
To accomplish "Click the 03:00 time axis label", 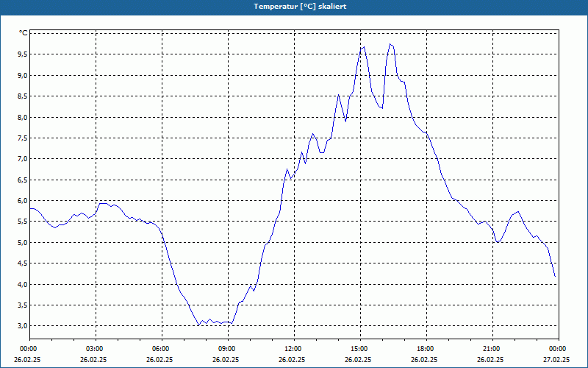I will 96,349.
